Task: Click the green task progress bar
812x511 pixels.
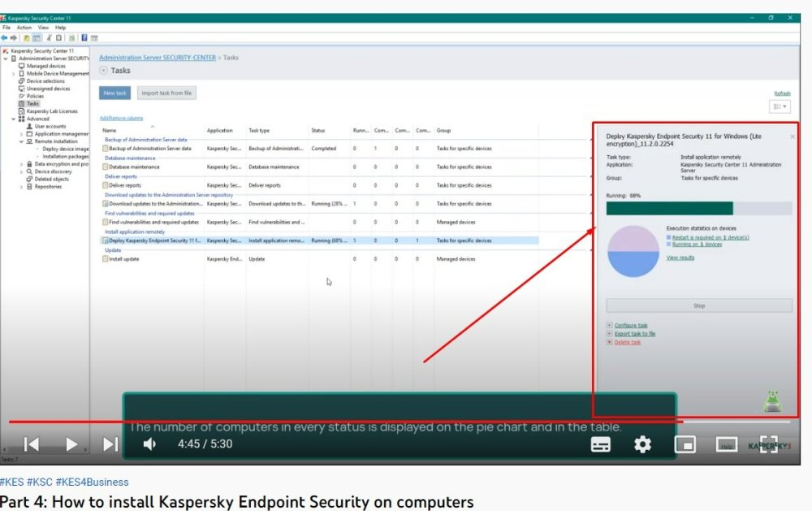Action: (699, 208)
